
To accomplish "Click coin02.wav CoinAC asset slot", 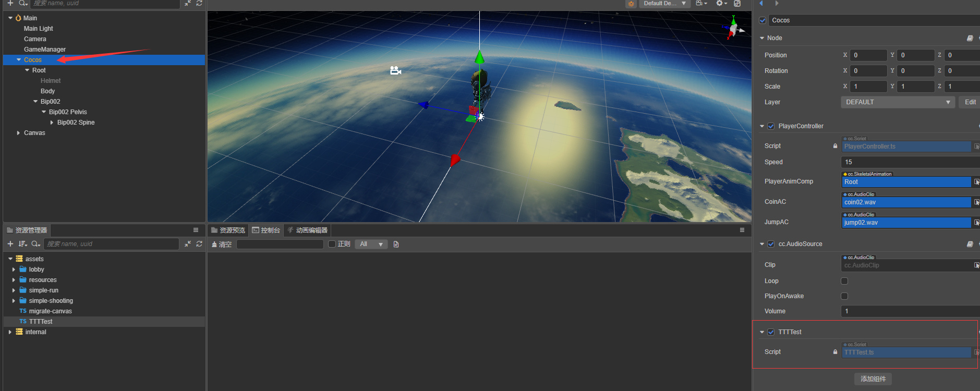I will click(x=906, y=202).
